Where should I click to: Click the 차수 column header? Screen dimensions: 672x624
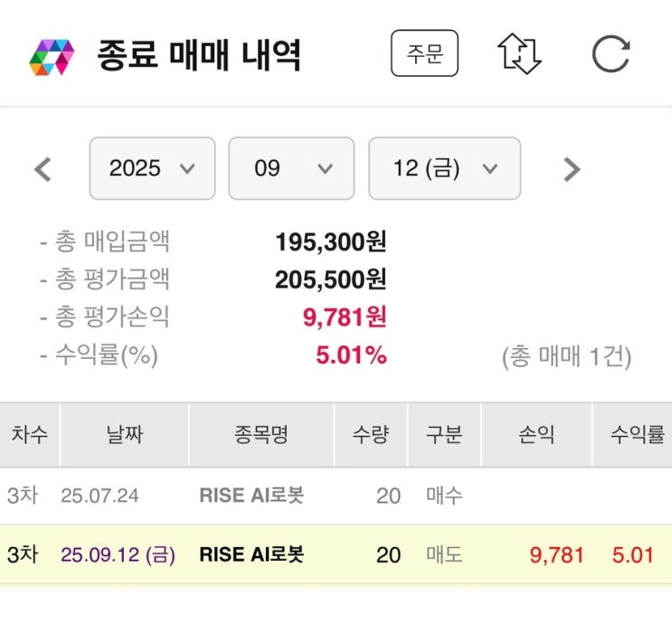pyautogui.click(x=29, y=435)
